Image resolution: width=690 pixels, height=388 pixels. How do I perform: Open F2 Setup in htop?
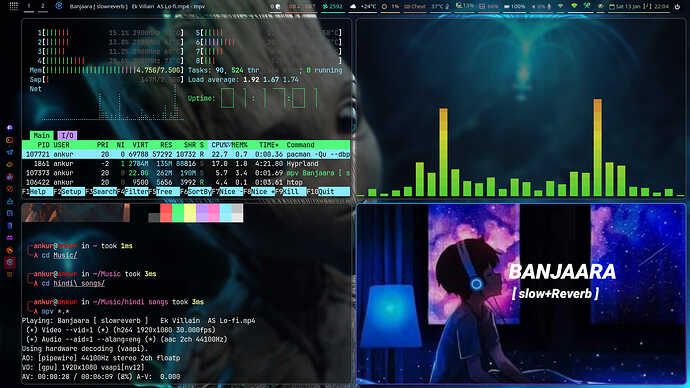click(x=70, y=192)
